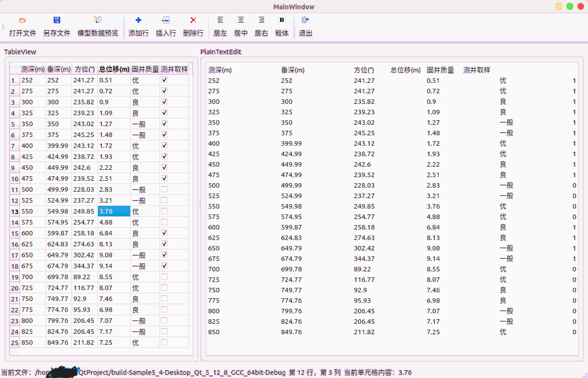
Task: Check the 测井取样 checkbox in row 11
Action: [x=164, y=189]
